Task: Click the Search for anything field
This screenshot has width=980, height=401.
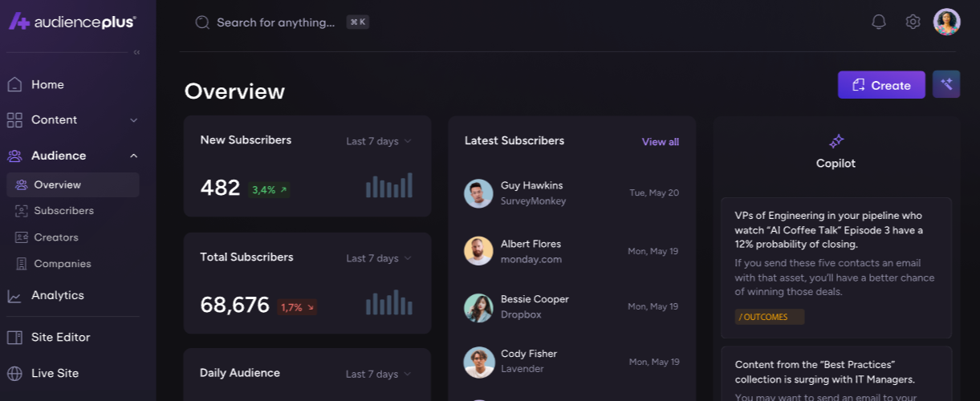Action: tap(275, 22)
